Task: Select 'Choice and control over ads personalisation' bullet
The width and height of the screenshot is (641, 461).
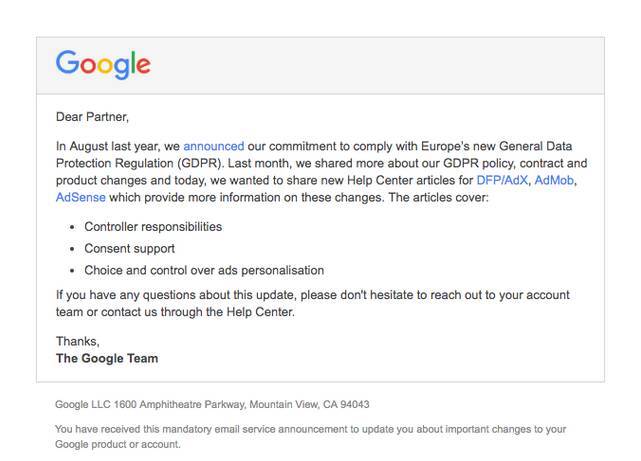Action: pyautogui.click(x=204, y=270)
